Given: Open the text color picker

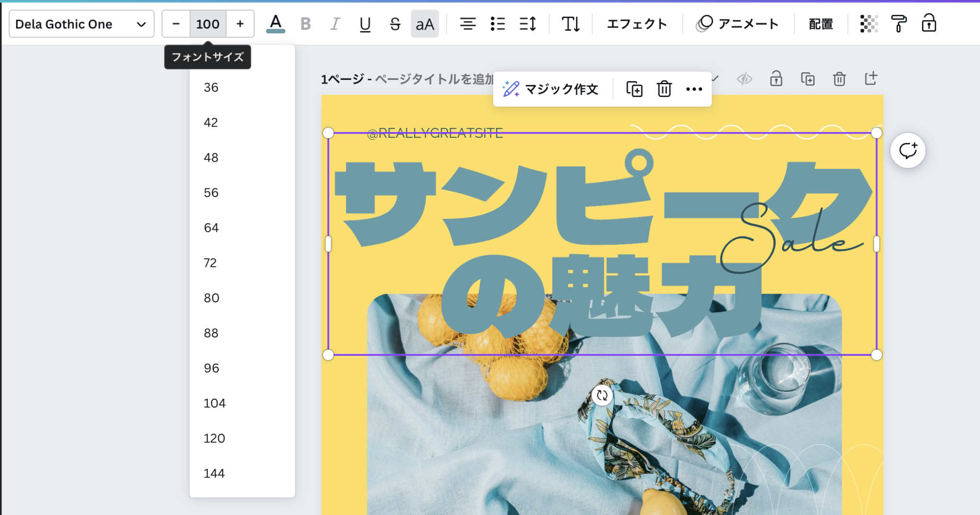Looking at the screenshot, I should pos(275,23).
